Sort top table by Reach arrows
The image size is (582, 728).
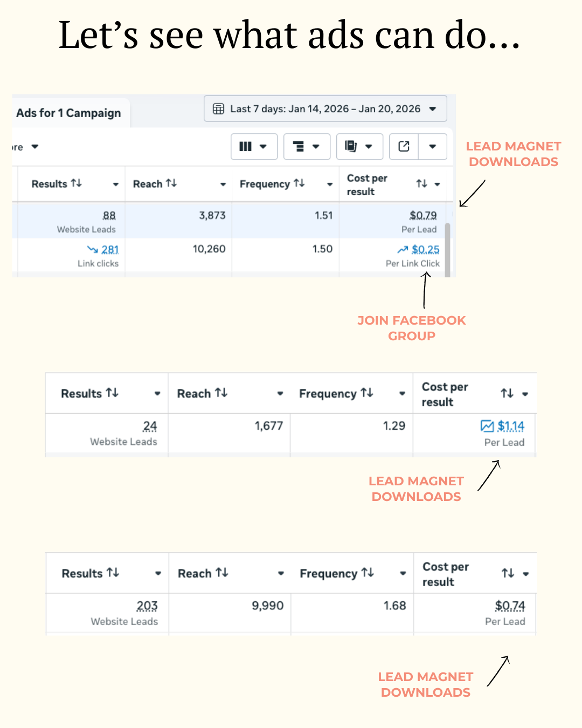(x=171, y=183)
